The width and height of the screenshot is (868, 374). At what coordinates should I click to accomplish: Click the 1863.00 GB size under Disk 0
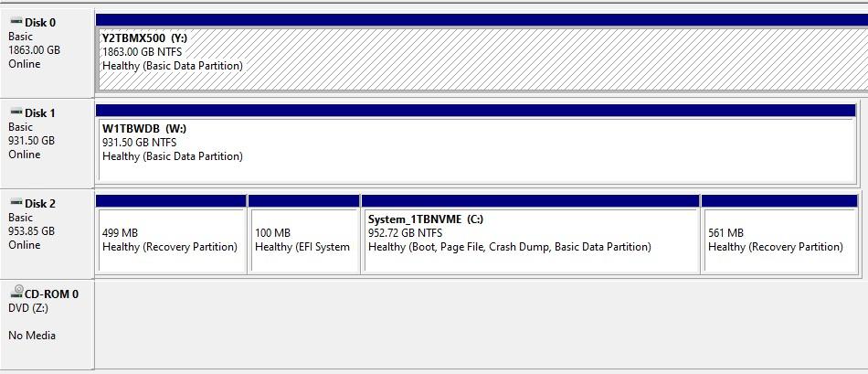click(x=35, y=50)
